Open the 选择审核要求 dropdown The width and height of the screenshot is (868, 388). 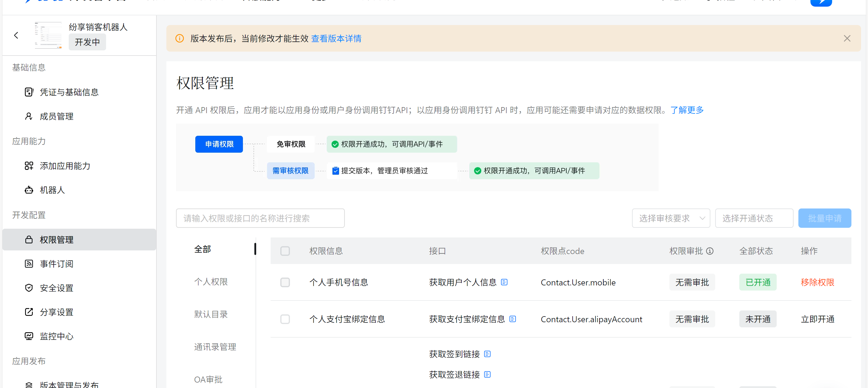[671, 218]
